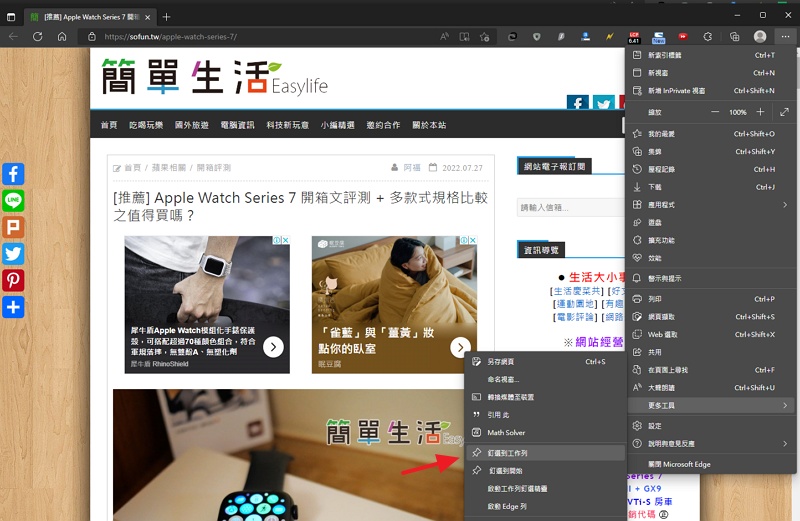Screen dimensions: 800x521
Task: Select 另存網頁 (Save page as) item
Action: [545, 362]
